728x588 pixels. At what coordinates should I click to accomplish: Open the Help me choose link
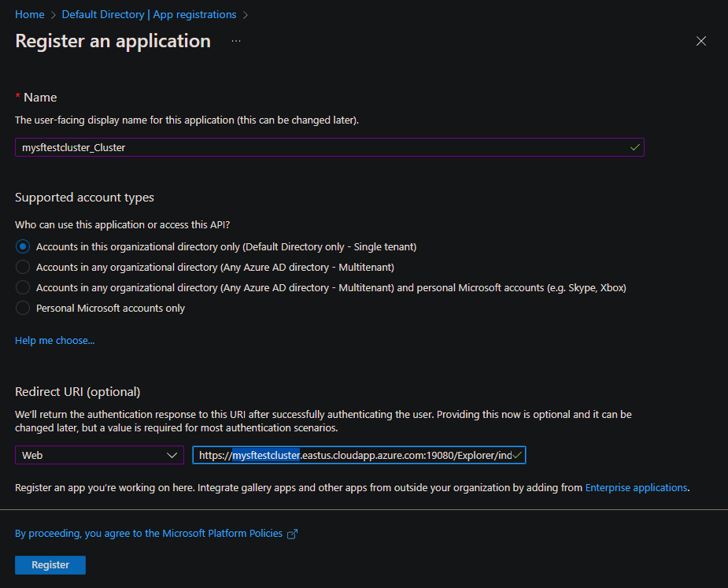coord(55,341)
